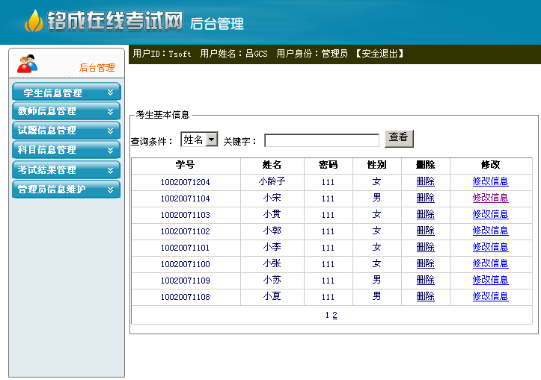Expand chevron on 教师信息管理 menu

[x=110, y=111]
